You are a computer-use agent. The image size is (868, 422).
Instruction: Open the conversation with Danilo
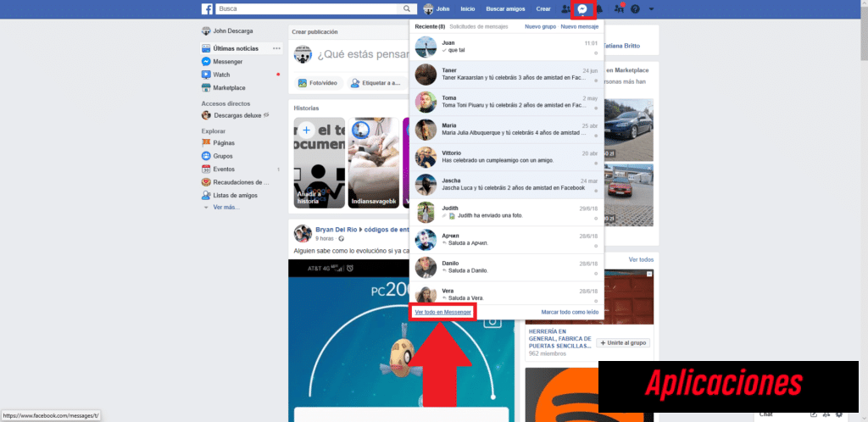pos(507,268)
